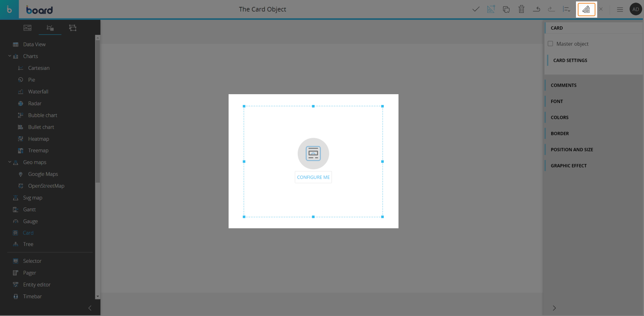Open the alignment options dropdown
This screenshot has height=316, width=644.
point(566,9)
